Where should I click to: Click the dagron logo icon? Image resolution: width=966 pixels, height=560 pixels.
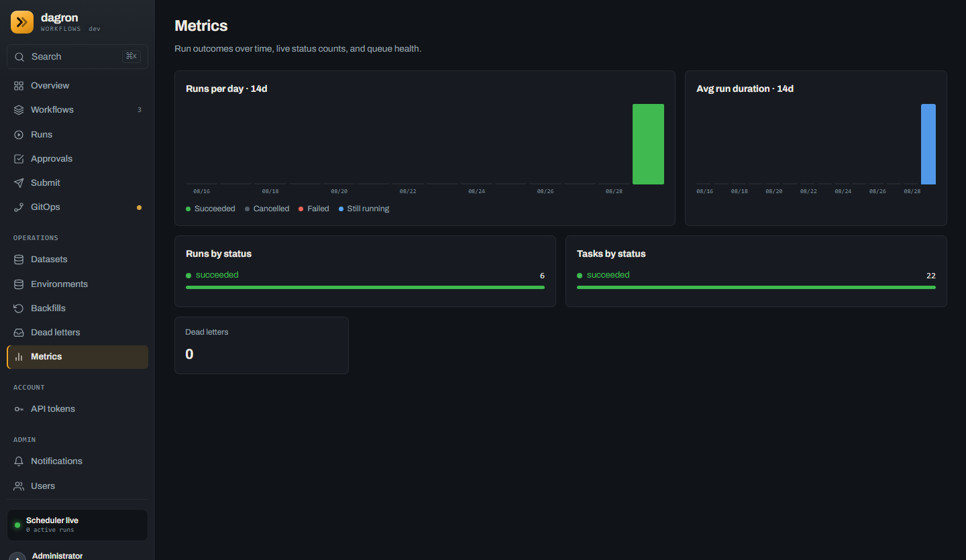(22, 22)
